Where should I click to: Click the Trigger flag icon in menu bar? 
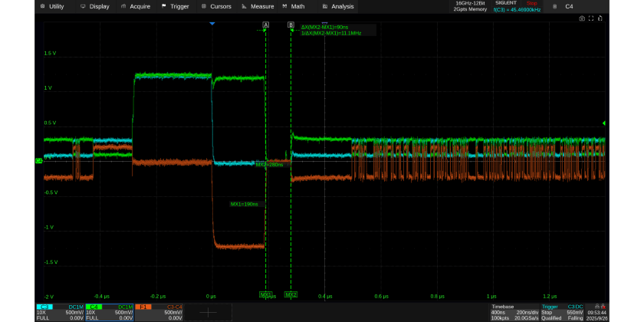point(163,6)
